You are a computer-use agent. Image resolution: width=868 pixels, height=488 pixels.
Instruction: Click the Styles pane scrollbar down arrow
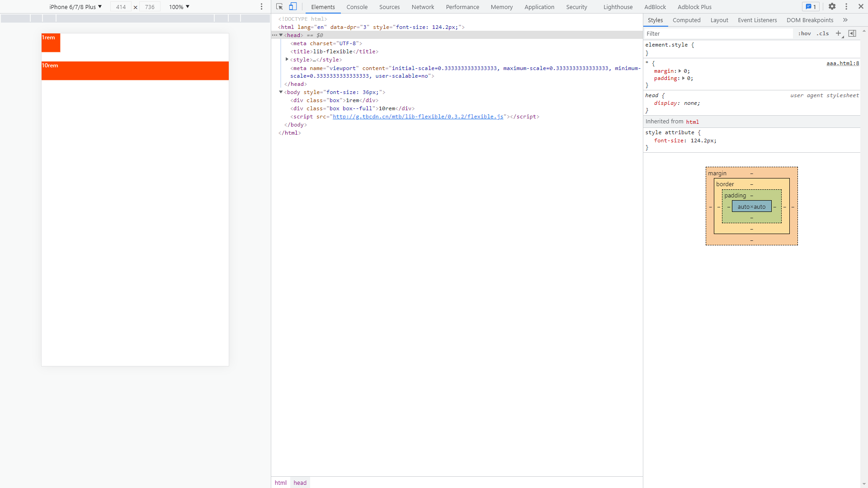864,484
